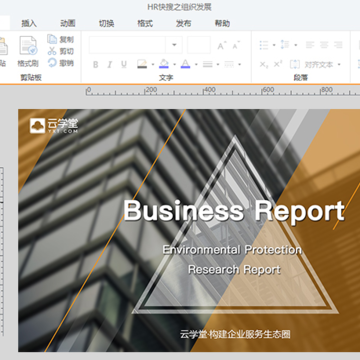Click the 云学堂 logo on the slide
This screenshot has height=360, width=360.
[x=54, y=126]
